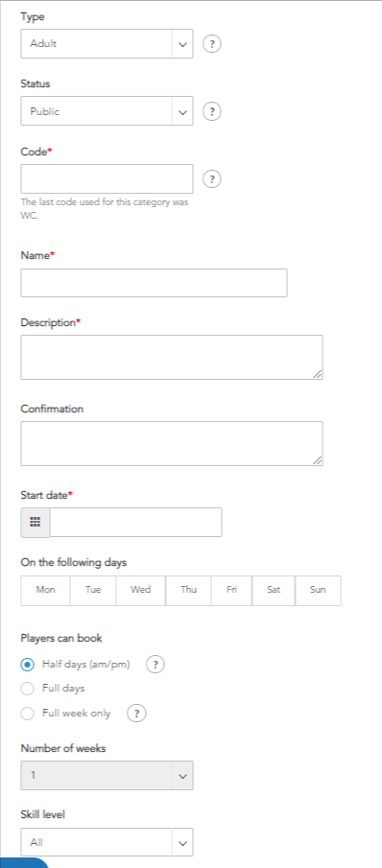
Task: Toggle the Wed day button
Action: [x=141, y=590]
